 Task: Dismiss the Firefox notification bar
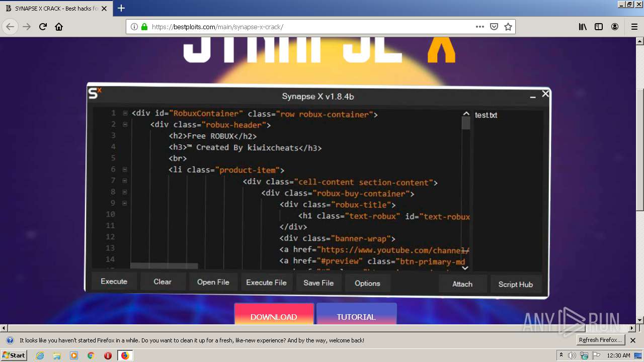pos(633,340)
